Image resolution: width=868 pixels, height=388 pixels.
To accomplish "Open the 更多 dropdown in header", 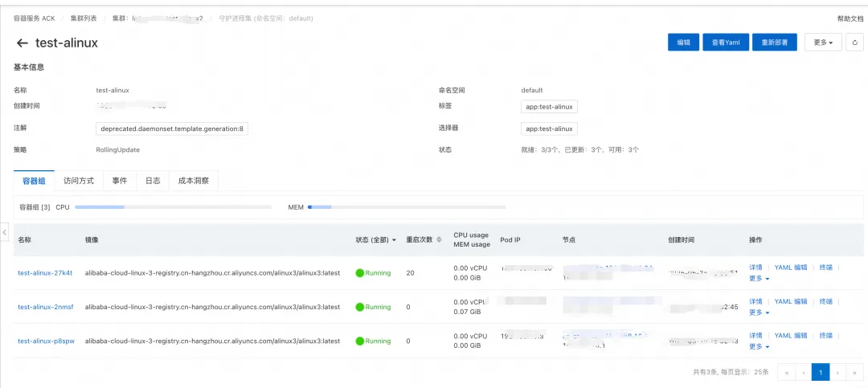I will 823,43.
